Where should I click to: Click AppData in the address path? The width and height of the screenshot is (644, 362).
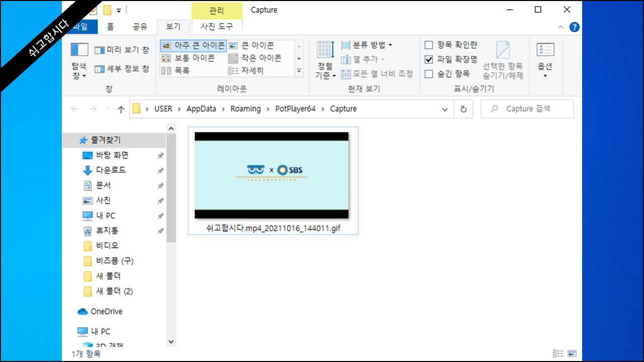201,109
